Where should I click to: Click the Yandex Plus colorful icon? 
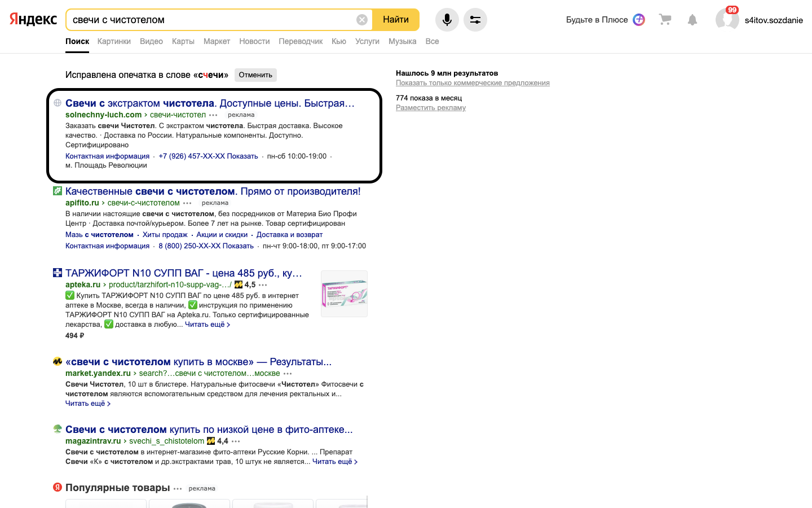click(639, 20)
